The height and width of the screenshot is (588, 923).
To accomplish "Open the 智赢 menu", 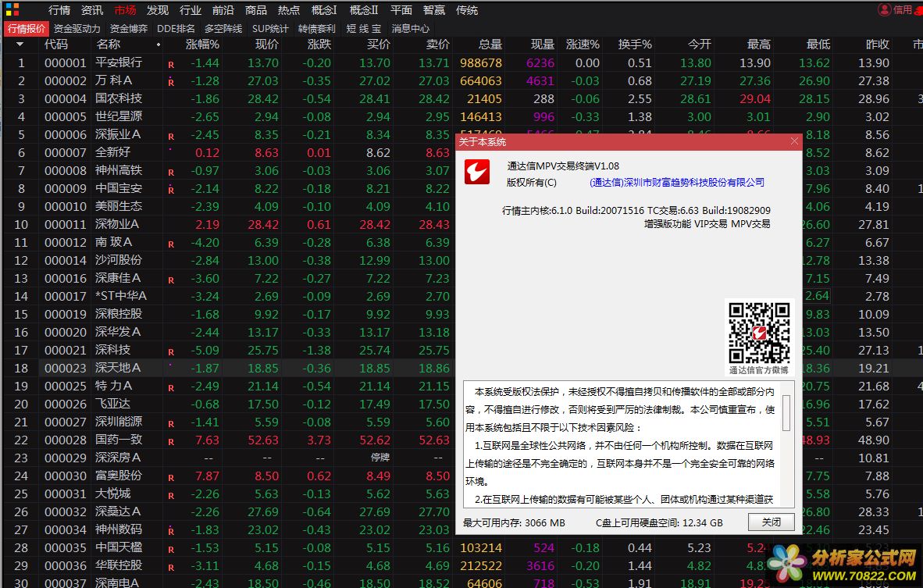I will (x=434, y=10).
